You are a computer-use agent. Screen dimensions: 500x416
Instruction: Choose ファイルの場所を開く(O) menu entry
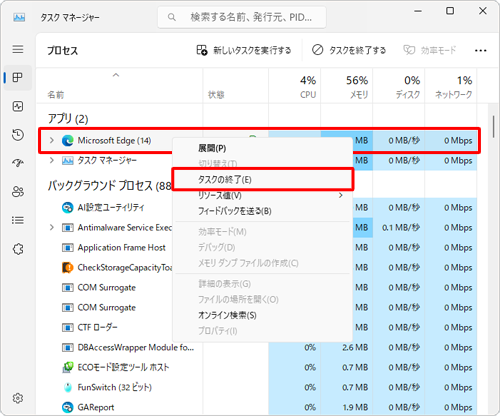[262, 299]
